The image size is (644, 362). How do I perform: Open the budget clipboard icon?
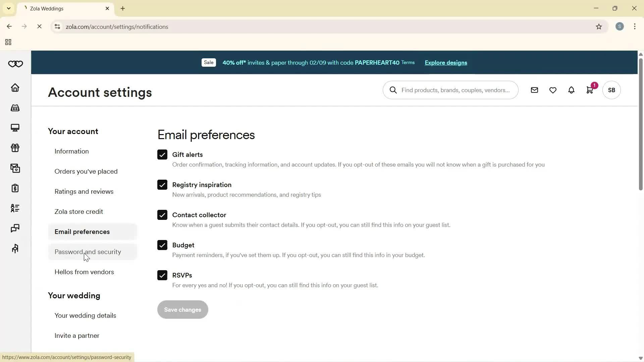pos(15,188)
